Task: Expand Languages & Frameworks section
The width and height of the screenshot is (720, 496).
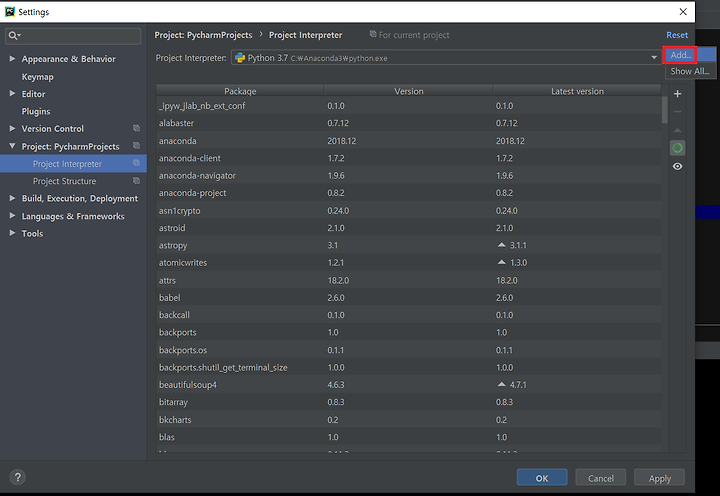Action: 12,216
